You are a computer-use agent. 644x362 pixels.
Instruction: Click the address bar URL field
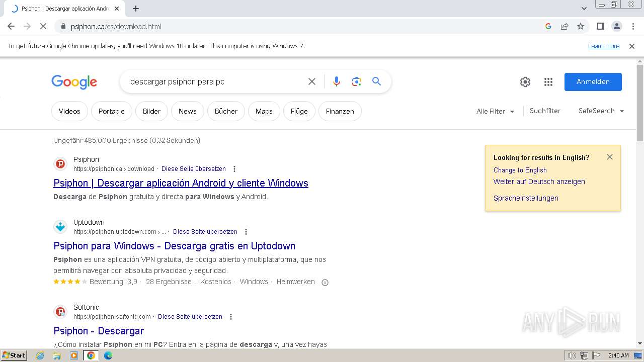[x=302, y=26]
